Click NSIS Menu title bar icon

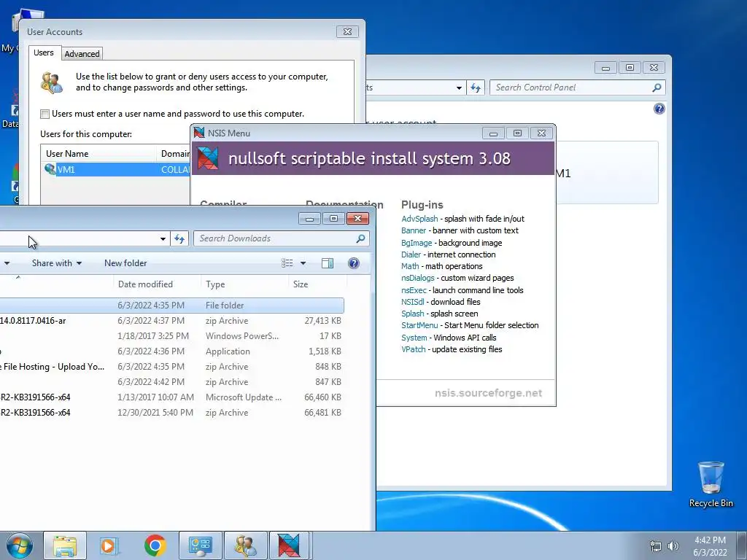pos(199,133)
